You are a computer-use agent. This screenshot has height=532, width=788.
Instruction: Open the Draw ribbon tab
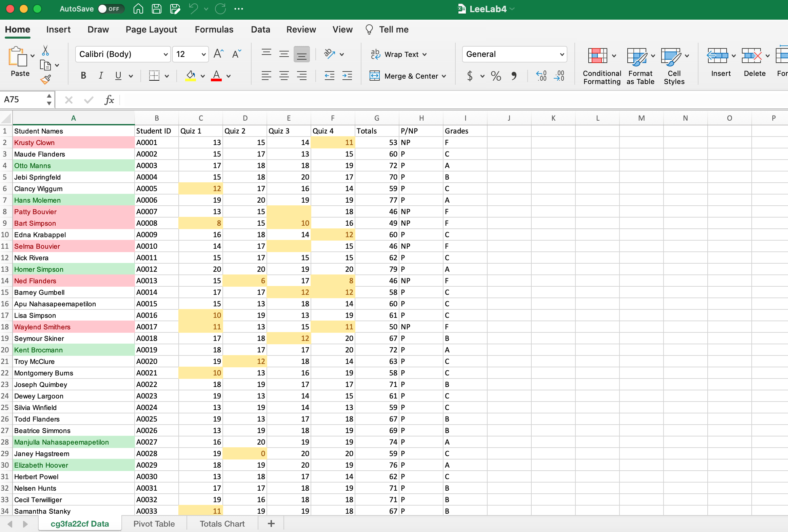point(98,29)
